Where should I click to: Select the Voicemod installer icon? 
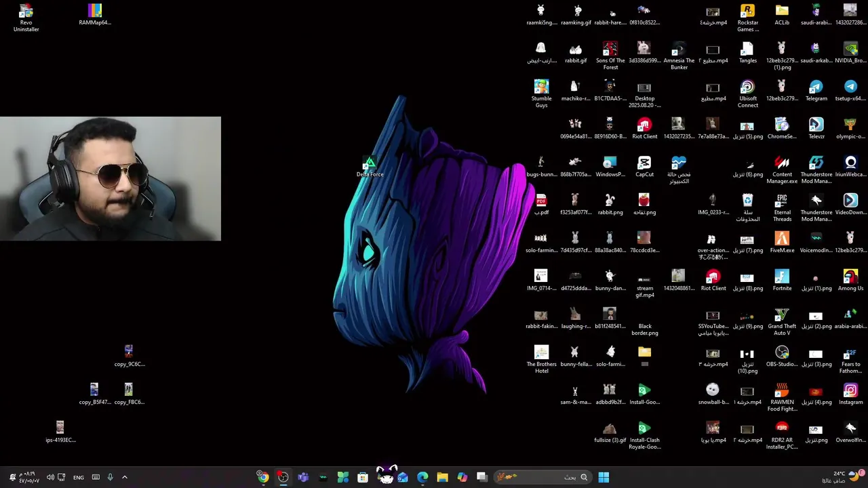tap(816, 242)
